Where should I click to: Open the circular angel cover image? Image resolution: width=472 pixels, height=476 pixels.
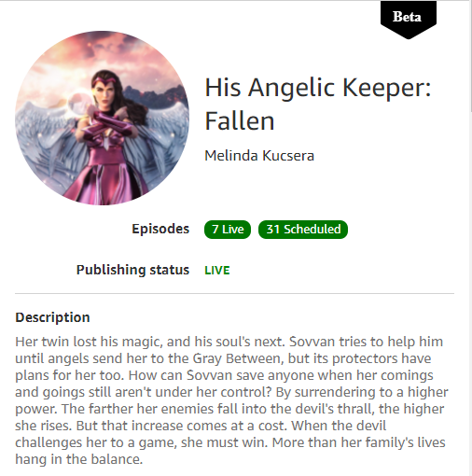coord(102,118)
